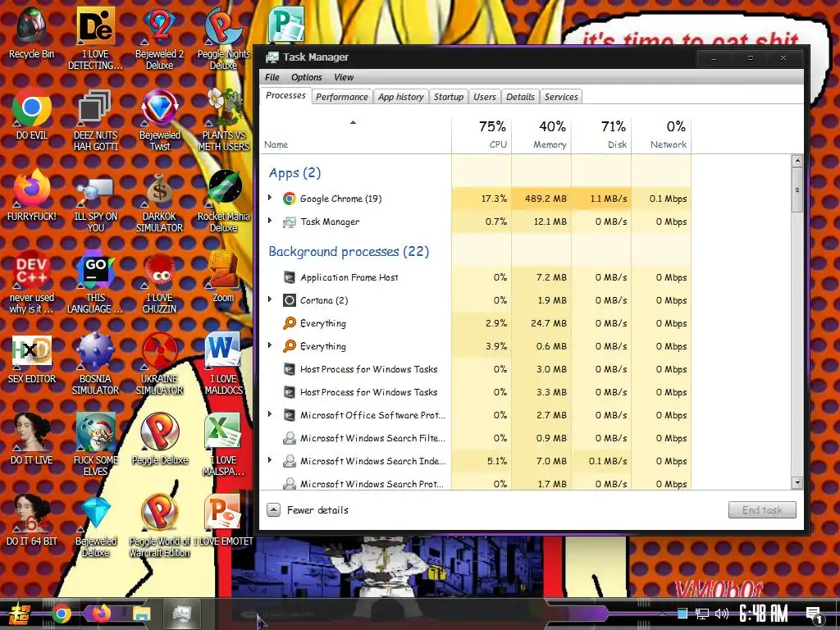Open the File menu in Task Manager
This screenshot has width=840, height=630.
(272, 77)
